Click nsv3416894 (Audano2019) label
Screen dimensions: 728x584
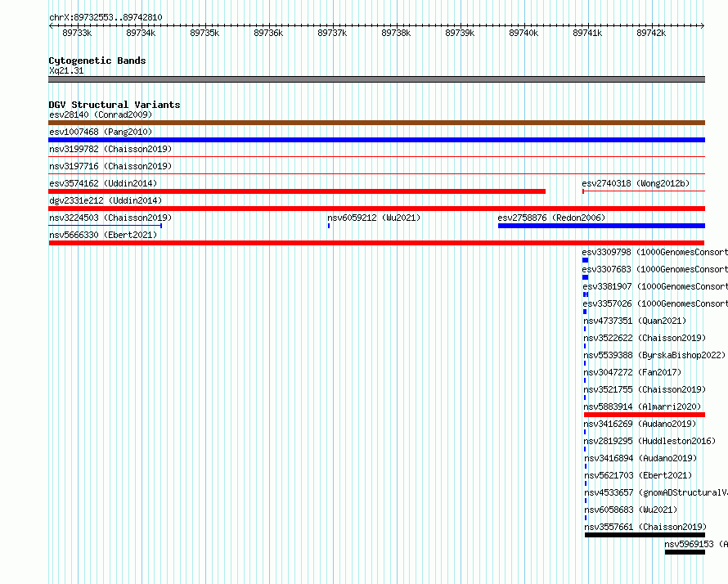click(640, 458)
